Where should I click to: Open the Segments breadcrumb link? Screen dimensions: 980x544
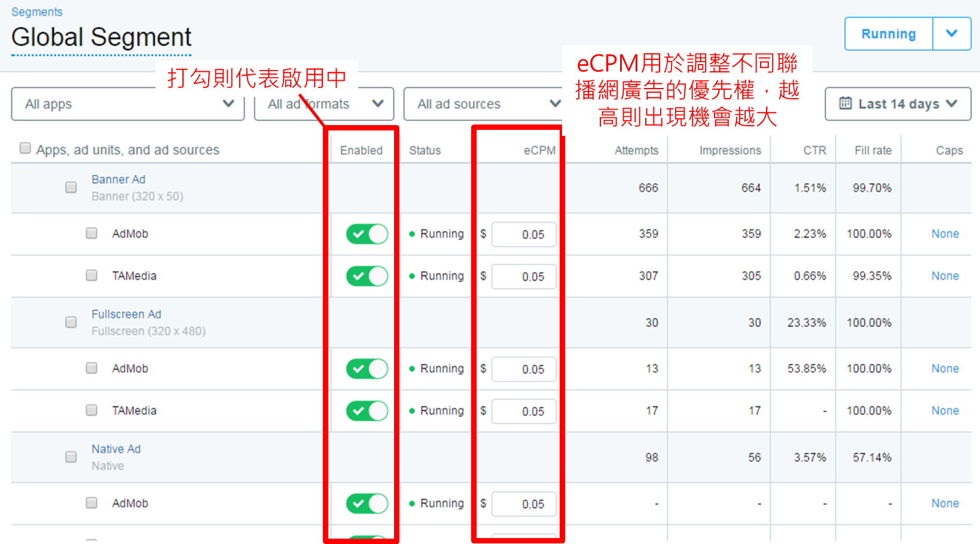tap(36, 12)
